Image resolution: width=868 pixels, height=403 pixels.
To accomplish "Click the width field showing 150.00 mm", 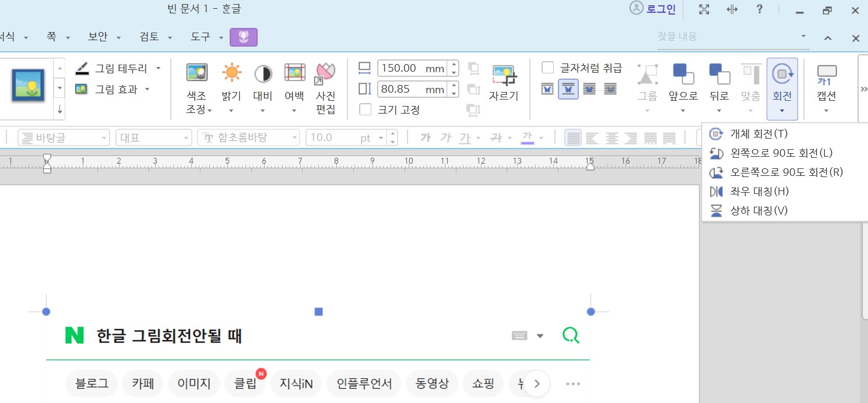I will click(413, 68).
